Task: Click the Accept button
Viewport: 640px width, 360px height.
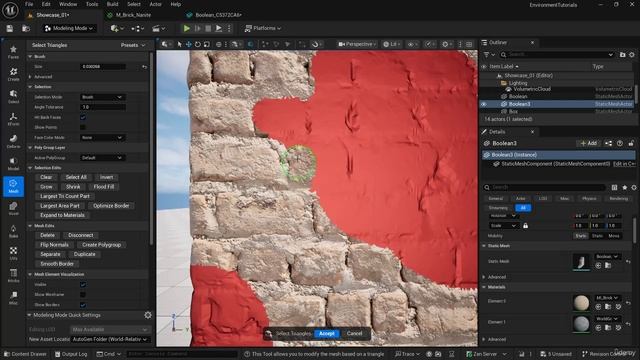Action: coord(327,333)
